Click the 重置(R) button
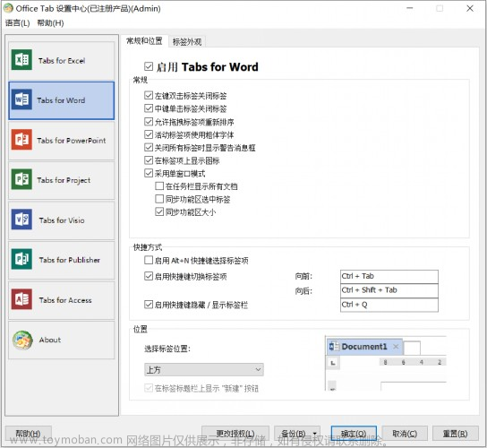Image resolution: width=487 pixels, height=448 pixels. (x=455, y=434)
